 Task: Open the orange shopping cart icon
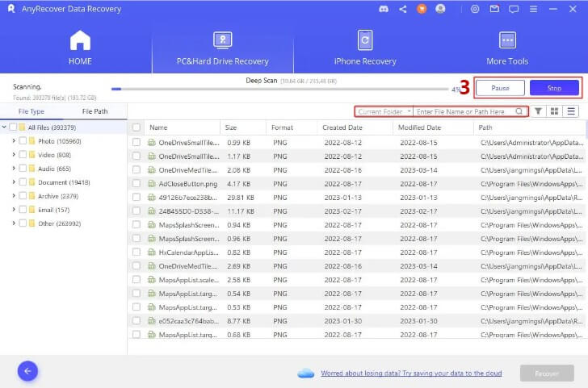[x=421, y=9]
